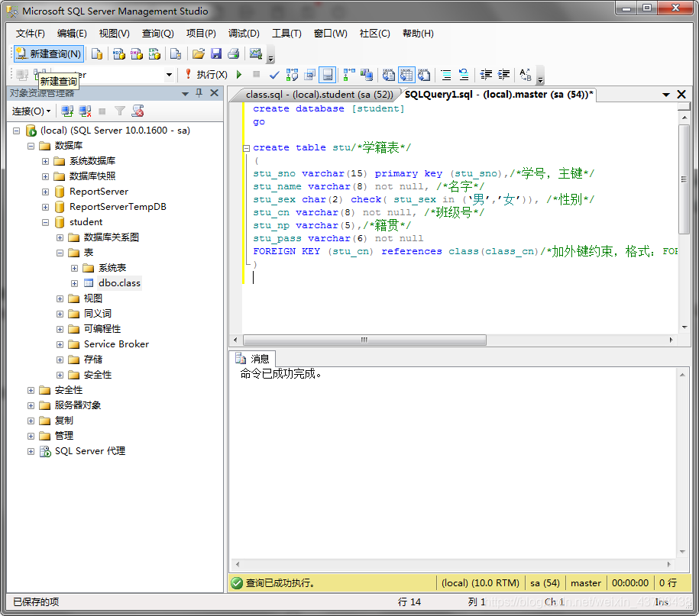Open the Activity Monitor icon

click(255, 54)
